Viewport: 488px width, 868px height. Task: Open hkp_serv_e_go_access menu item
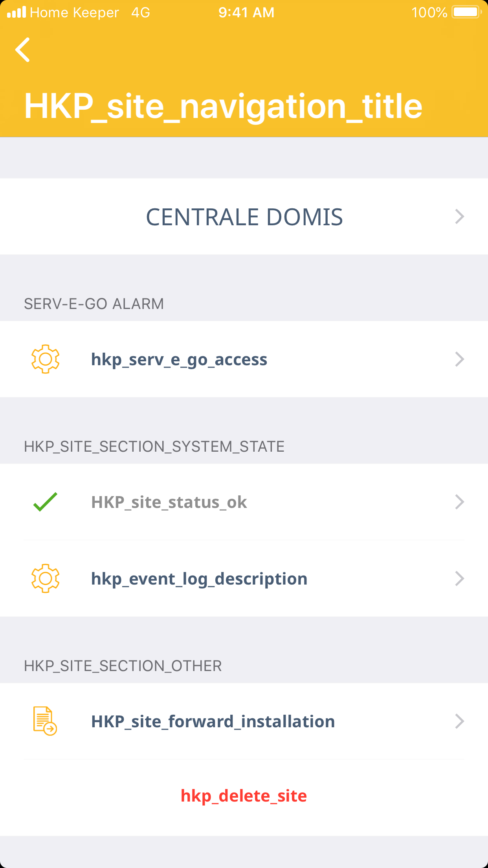(x=179, y=360)
